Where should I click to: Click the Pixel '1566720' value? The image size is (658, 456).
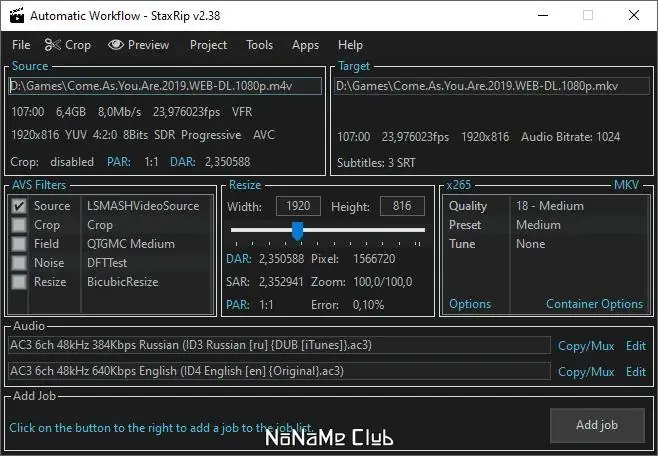coord(374,259)
